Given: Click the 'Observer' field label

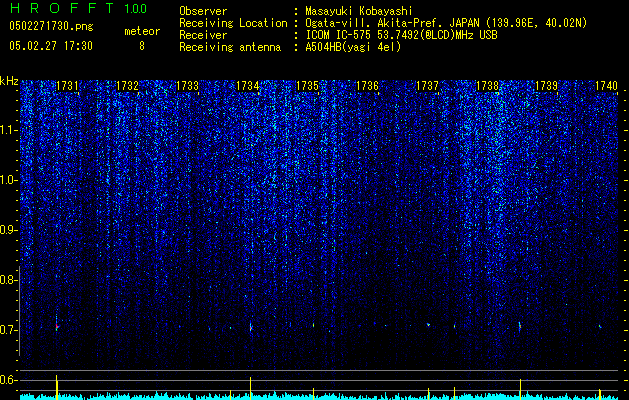Looking at the screenshot, I should [203, 11].
